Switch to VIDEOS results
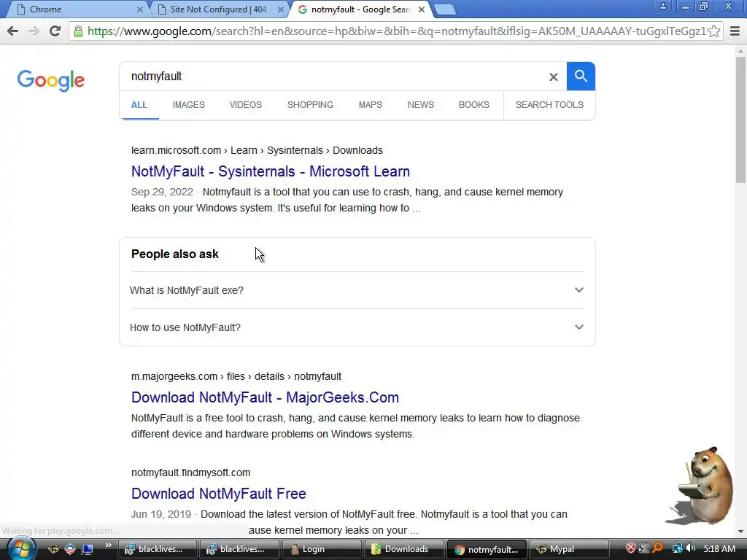The height and width of the screenshot is (560, 747). 246,105
